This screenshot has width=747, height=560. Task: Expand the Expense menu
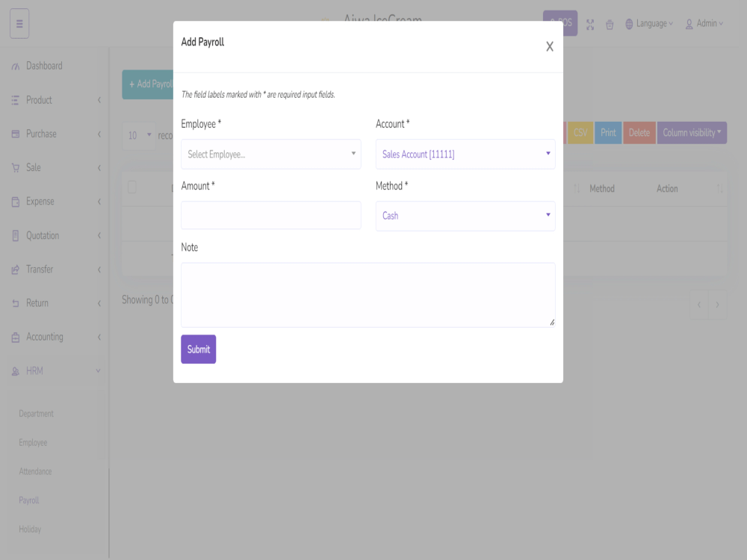(x=55, y=202)
